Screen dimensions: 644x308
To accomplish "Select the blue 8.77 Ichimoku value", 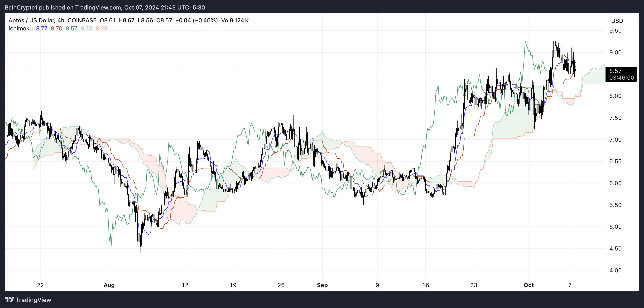I will [42, 29].
